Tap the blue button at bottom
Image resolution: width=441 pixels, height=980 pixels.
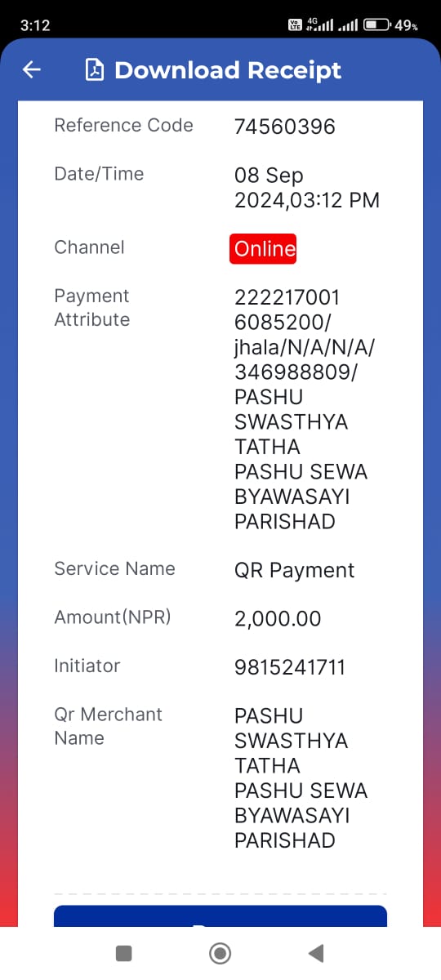[x=220, y=916]
